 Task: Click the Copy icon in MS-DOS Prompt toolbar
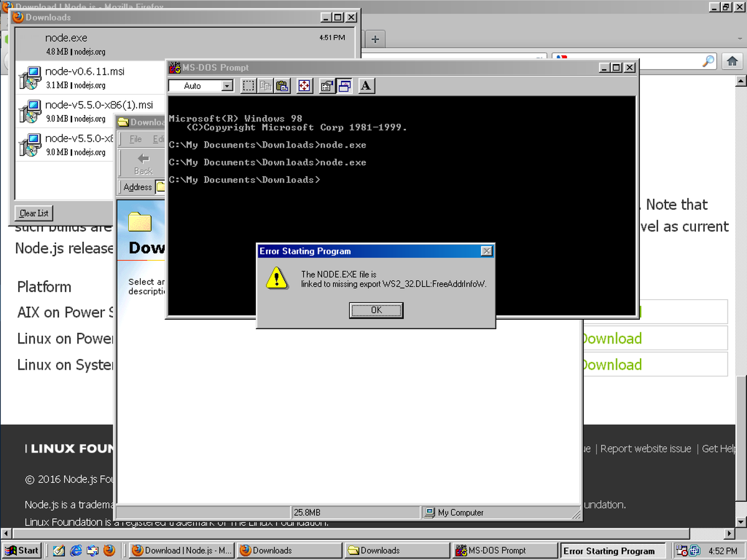pyautogui.click(x=265, y=86)
